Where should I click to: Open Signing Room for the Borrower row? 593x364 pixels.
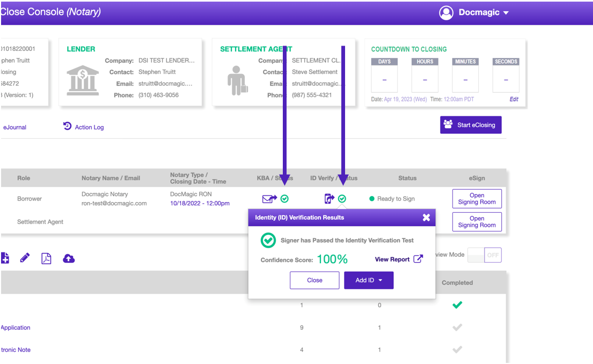(x=477, y=198)
